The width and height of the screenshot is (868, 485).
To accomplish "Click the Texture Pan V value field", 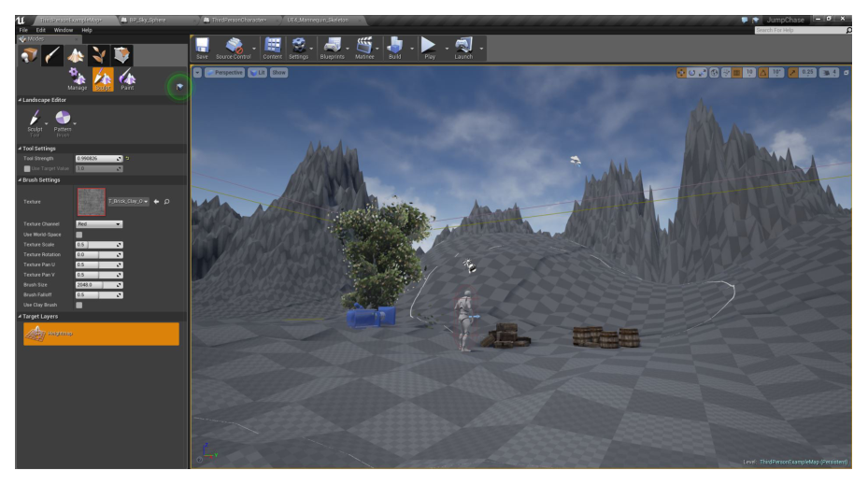I will [98, 275].
